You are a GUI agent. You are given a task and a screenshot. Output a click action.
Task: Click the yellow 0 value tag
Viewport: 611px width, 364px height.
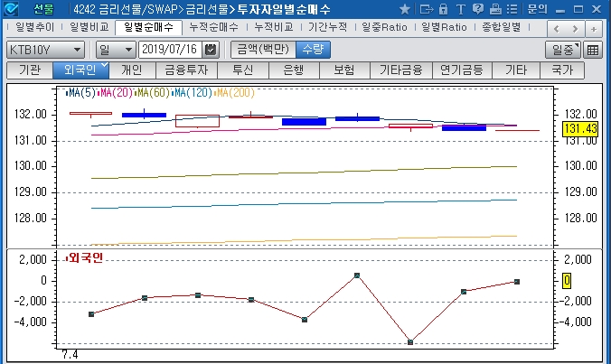[x=567, y=281]
